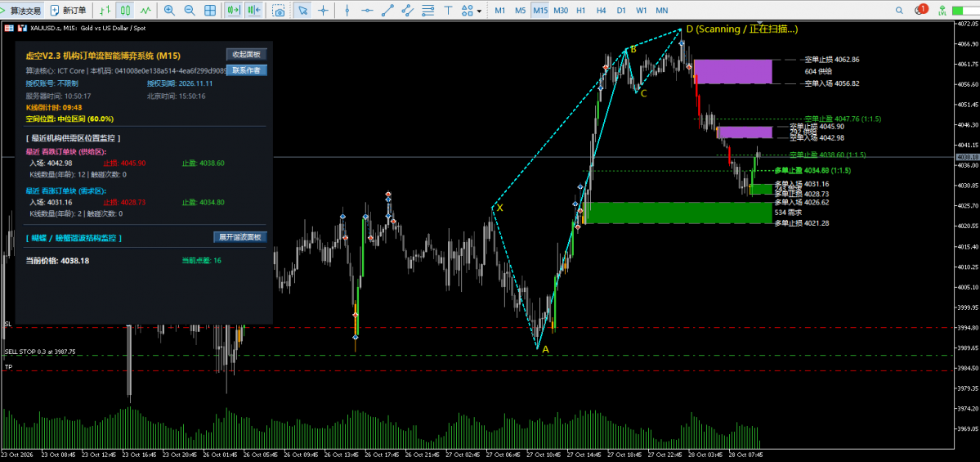Click the K线倒计时: 09:43 countdown text
Viewport: 980px width, 462px height.
(x=54, y=108)
